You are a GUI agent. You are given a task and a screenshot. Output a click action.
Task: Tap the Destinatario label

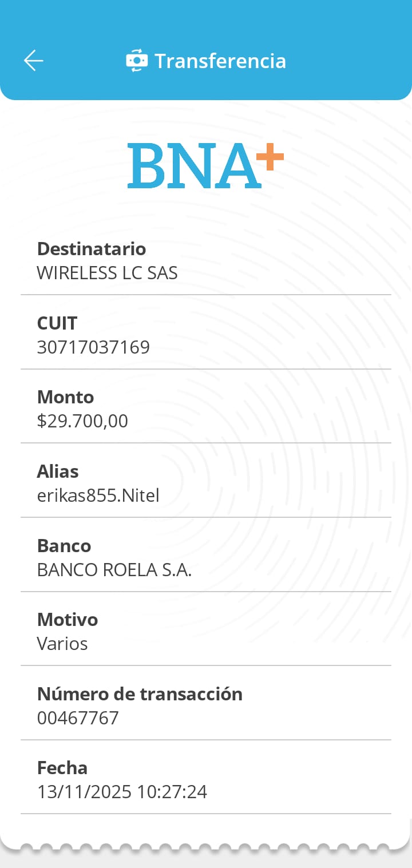coord(92,249)
